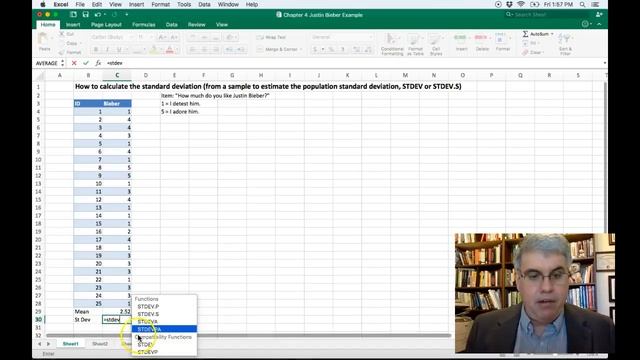Collapse the ribbon with chevron

599,24
